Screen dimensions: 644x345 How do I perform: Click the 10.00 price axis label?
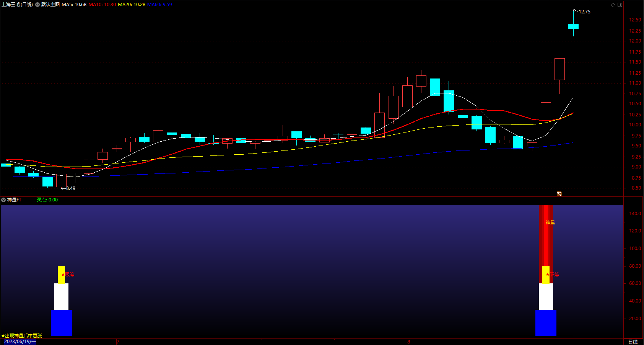[x=635, y=125]
